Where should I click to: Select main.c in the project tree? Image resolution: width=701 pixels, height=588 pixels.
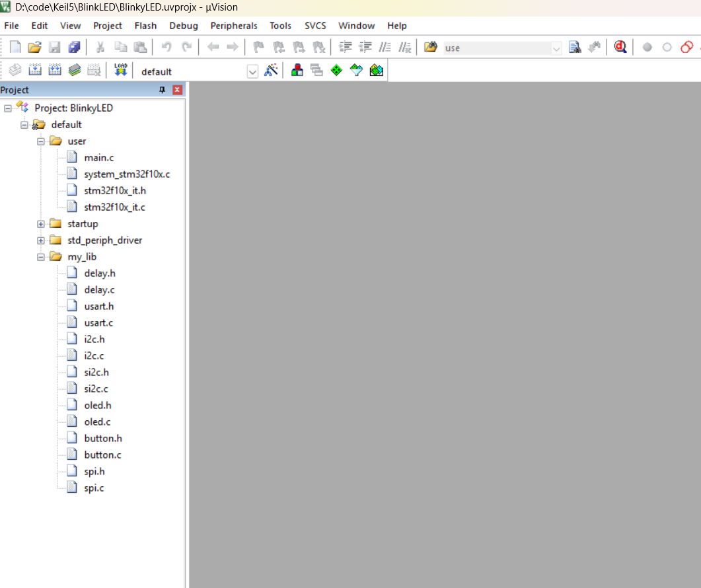coord(99,158)
